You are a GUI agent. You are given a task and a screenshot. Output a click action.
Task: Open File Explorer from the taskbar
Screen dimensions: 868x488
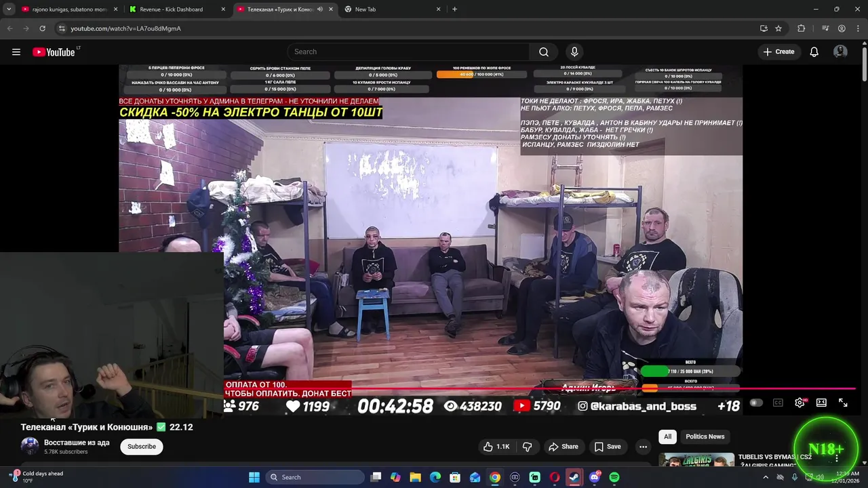click(x=416, y=477)
